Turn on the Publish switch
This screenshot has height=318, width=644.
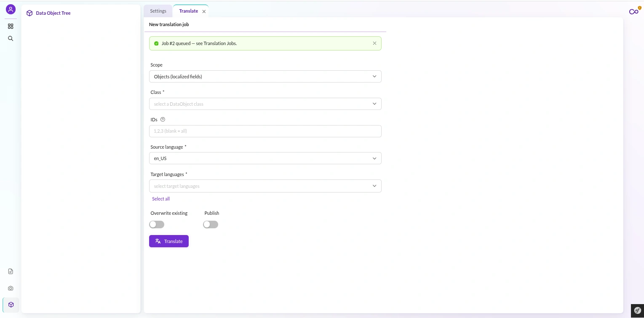pyautogui.click(x=211, y=224)
